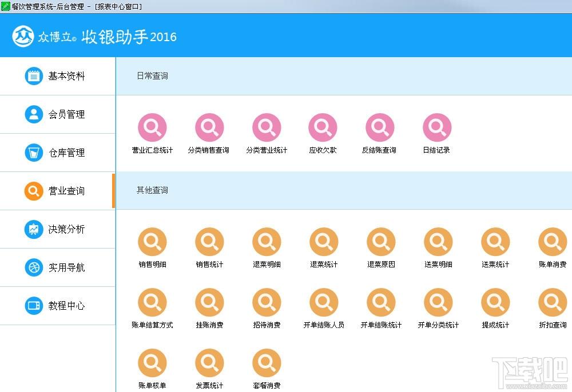572x392 pixels.
Task: Open the 招待消费 report icon
Action: pyautogui.click(x=267, y=302)
